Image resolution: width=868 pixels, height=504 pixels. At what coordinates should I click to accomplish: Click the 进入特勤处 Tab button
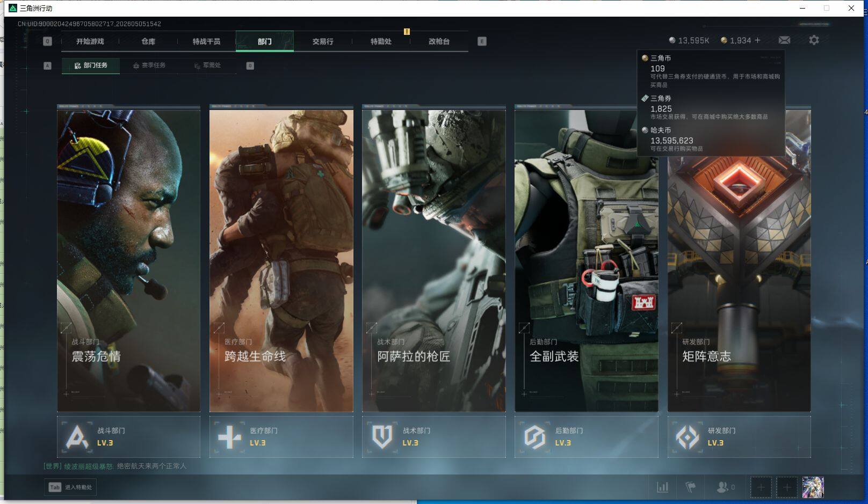(x=70, y=487)
